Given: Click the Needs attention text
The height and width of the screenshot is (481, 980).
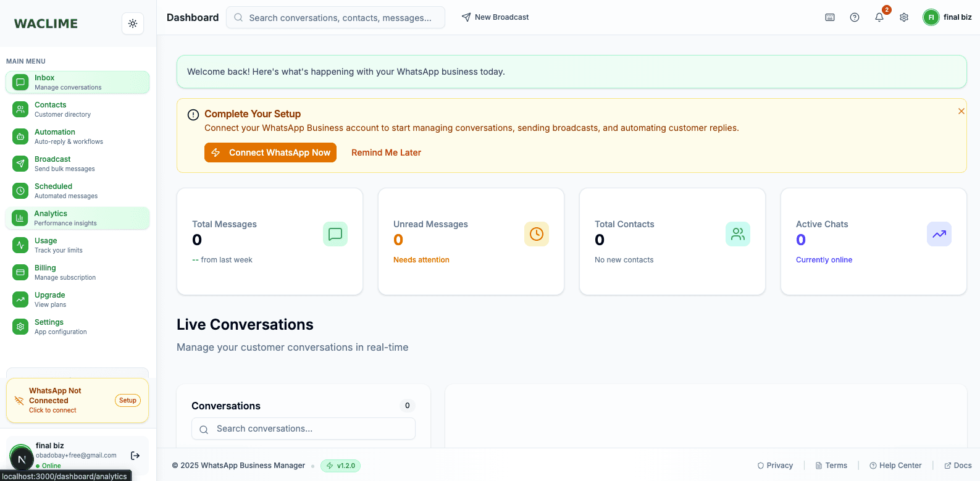Looking at the screenshot, I should (421, 260).
